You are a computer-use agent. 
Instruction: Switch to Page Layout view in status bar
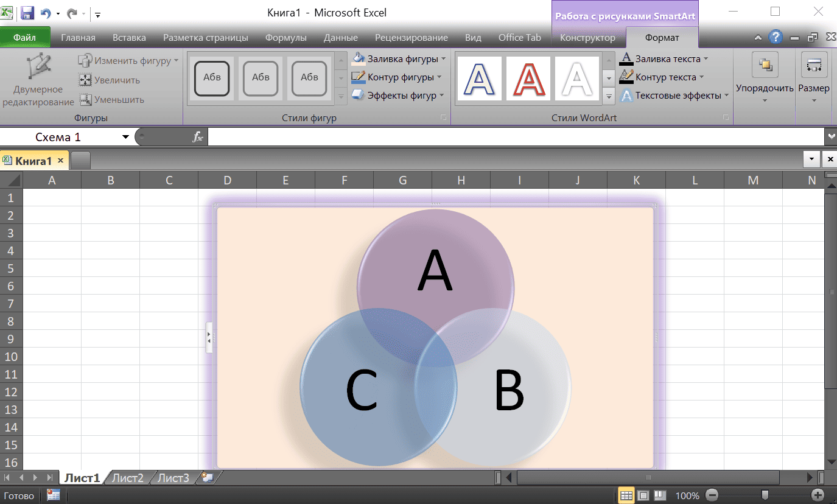click(x=643, y=495)
